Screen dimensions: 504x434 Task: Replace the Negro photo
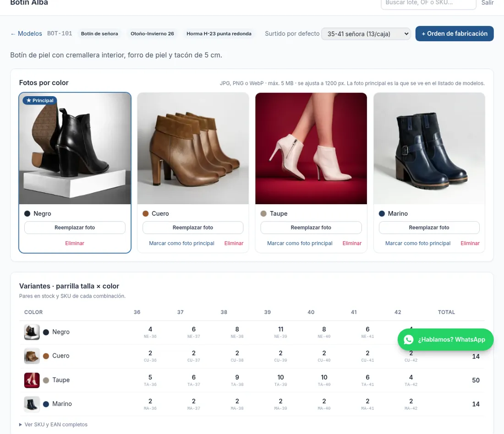pyautogui.click(x=75, y=228)
